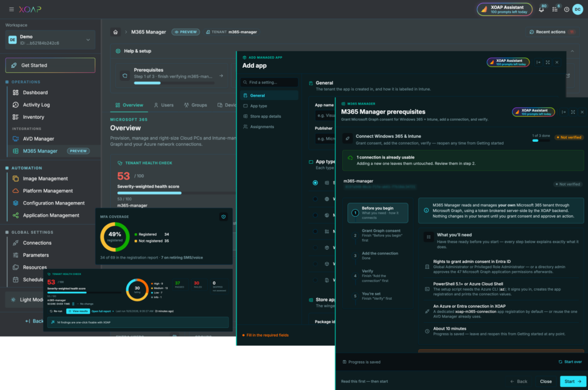
Task: Dock the M365 Manager prerequisites panel
Action: pyautogui.click(x=564, y=112)
